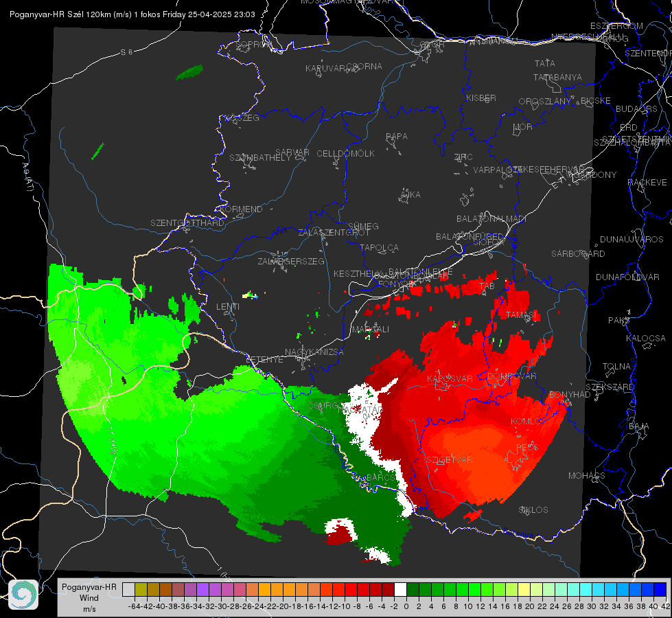Select the OROSZLANY label
The image size is (672, 618).
click(545, 102)
